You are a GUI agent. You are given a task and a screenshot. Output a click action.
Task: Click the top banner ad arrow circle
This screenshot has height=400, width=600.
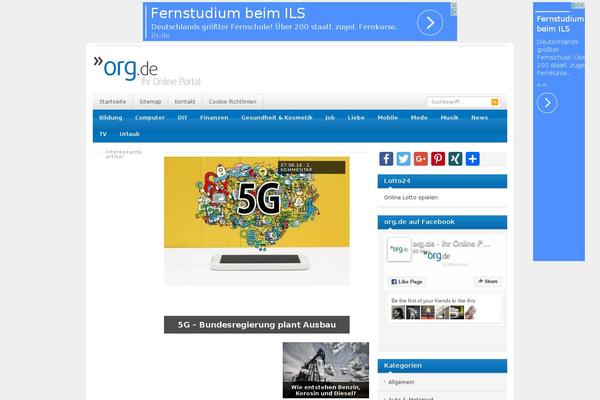point(430,23)
